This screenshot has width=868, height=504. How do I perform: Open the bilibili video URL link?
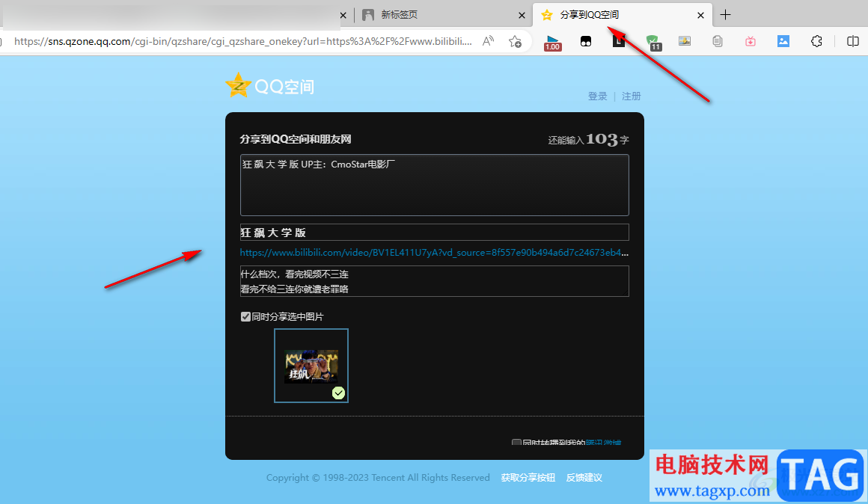[x=434, y=253]
